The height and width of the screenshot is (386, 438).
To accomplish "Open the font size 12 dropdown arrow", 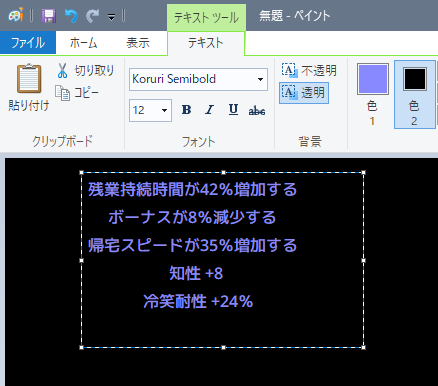I will (164, 110).
